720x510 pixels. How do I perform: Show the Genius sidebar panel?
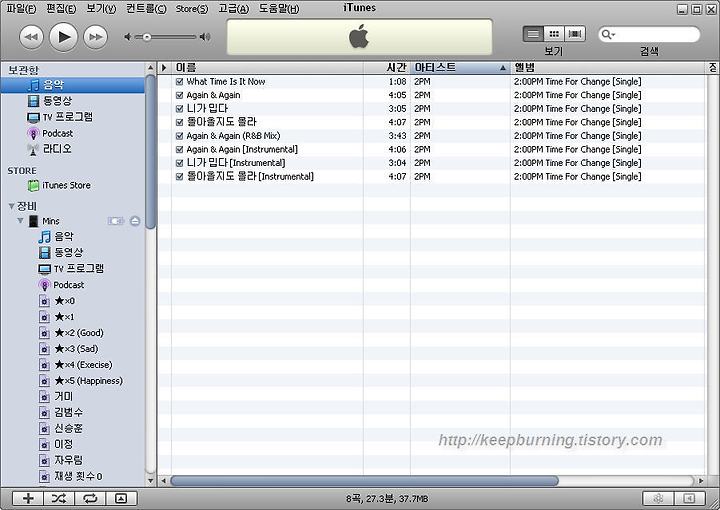pos(689,499)
